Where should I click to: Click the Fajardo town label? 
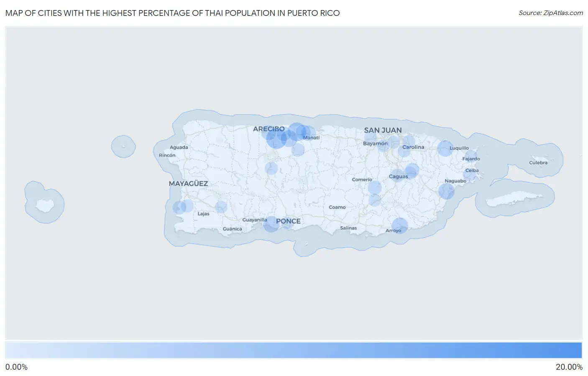(x=471, y=159)
